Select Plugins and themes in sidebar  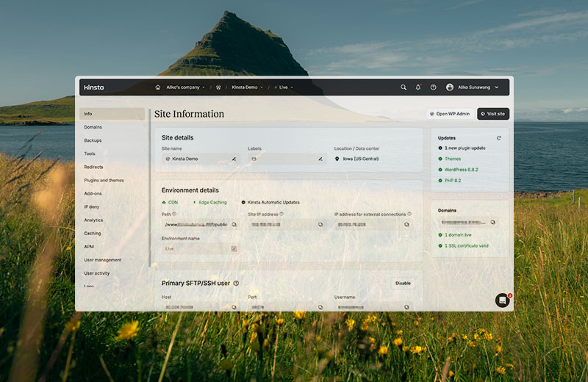point(104,180)
